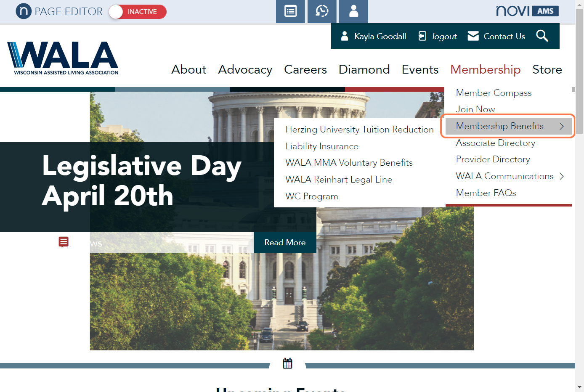The width and height of the screenshot is (584, 392).
Task: Click the person icon beside Kayla Goodall
Action: pos(345,36)
